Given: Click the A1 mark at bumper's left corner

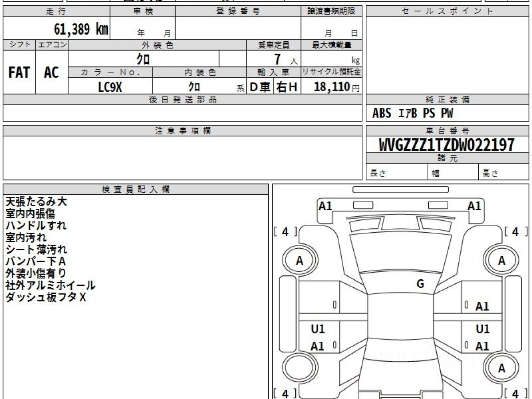Looking at the screenshot, I should click(x=325, y=206).
